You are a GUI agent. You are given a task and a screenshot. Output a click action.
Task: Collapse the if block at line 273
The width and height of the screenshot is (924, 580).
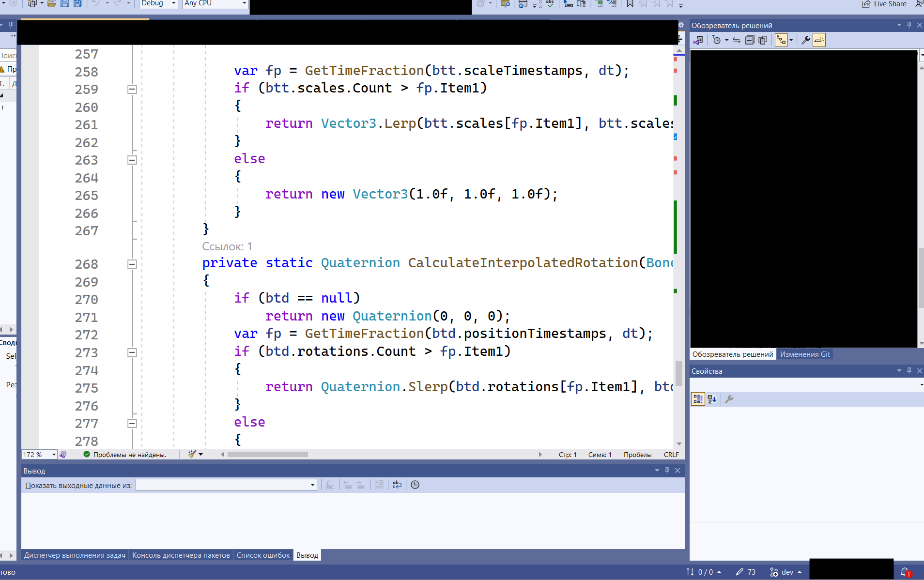tap(132, 352)
